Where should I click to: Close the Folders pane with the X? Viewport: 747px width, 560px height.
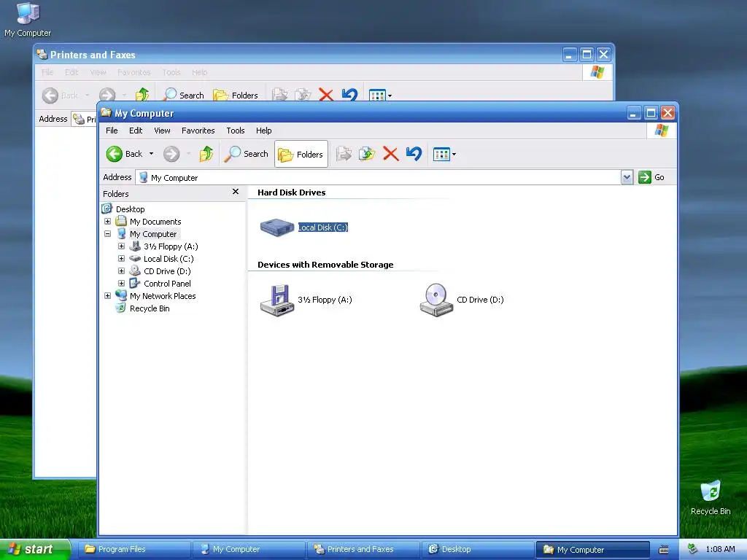(236, 192)
